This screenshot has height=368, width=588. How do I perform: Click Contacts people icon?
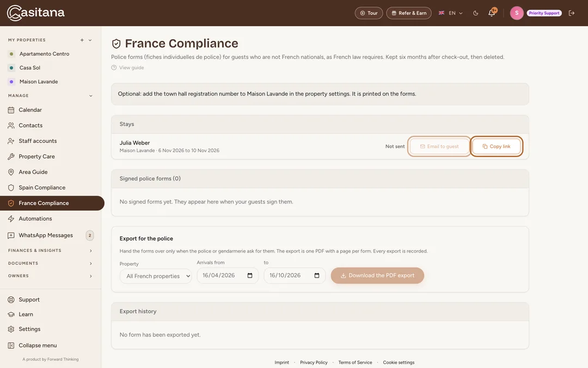click(x=11, y=125)
